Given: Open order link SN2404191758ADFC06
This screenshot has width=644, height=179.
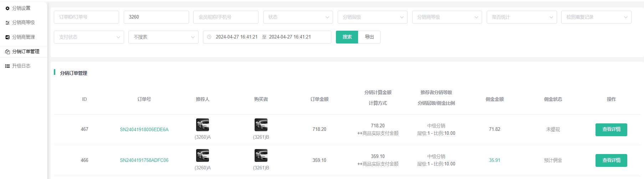Looking at the screenshot, I should coord(144,160).
